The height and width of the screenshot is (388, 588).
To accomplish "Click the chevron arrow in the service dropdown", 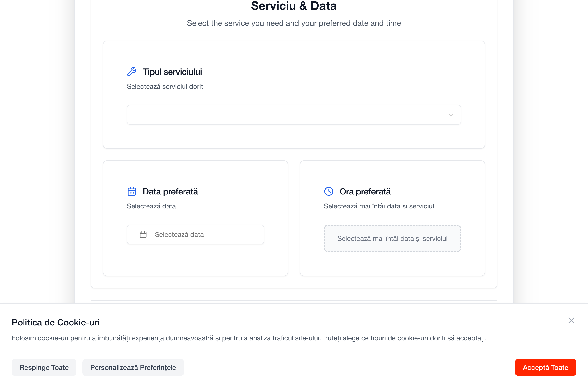I will 451,115.
